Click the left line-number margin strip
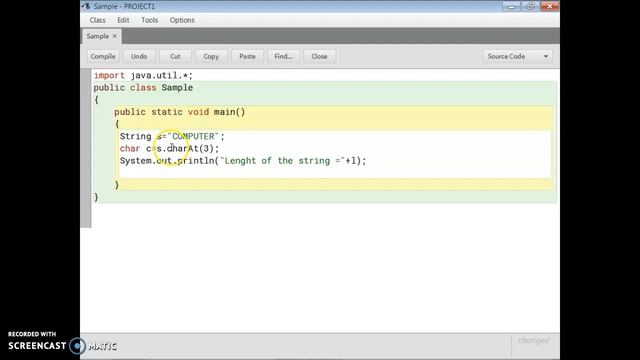This screenshot has height=360, width=640. pos(86,148)
